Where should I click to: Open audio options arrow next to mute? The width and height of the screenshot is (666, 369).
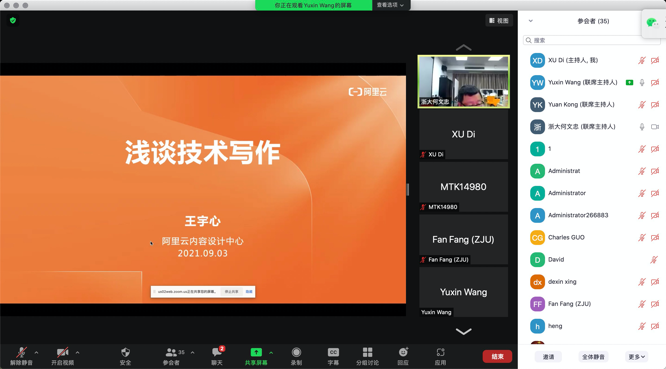[x=37, y=352]
